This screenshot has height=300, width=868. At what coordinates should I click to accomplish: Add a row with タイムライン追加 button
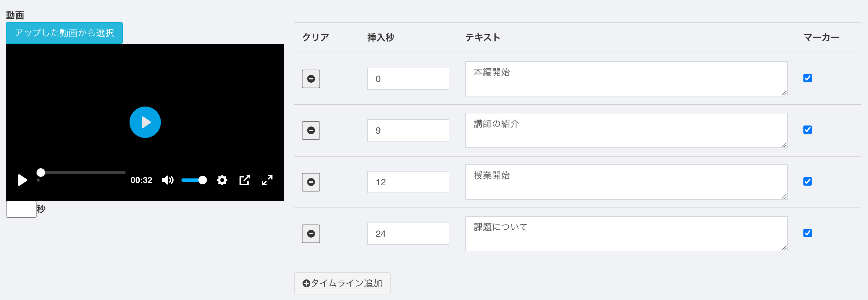point(342,283)
